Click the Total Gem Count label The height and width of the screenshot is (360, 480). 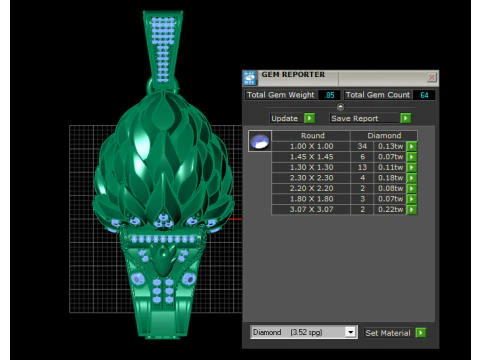[x=378, y=95]
